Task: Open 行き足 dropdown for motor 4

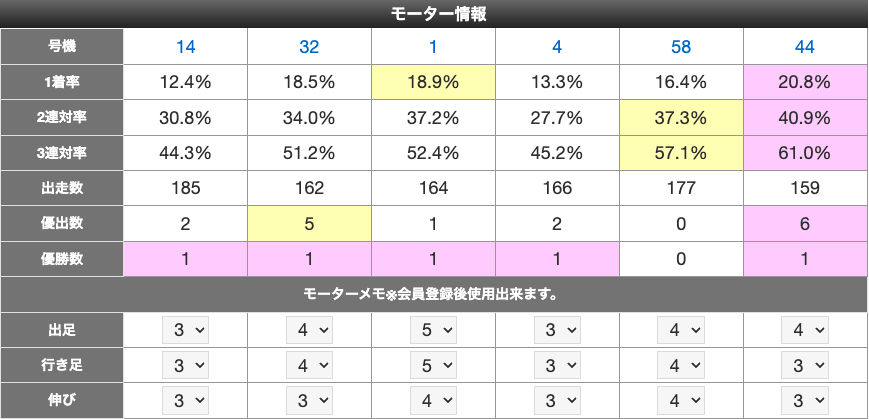Action: point(557,365)
